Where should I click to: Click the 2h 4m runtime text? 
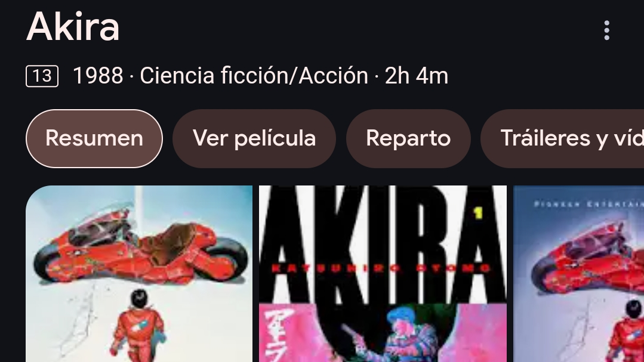pos(417,76)
